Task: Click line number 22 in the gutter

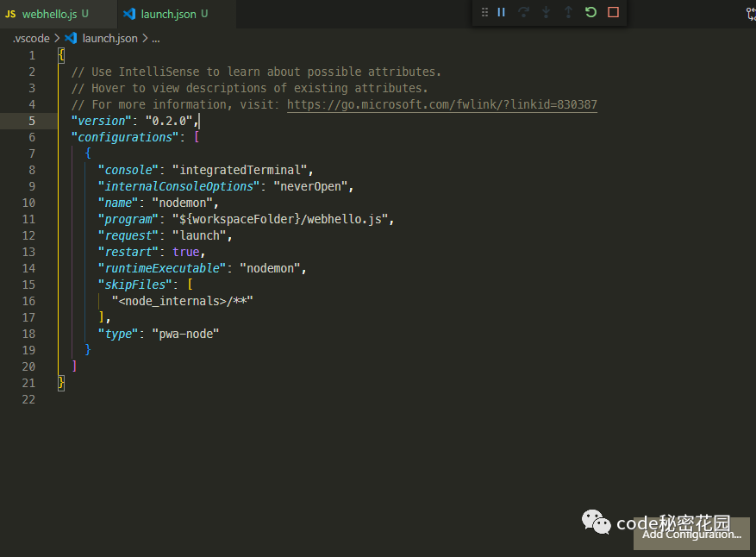Action: (x=28, y=400)
